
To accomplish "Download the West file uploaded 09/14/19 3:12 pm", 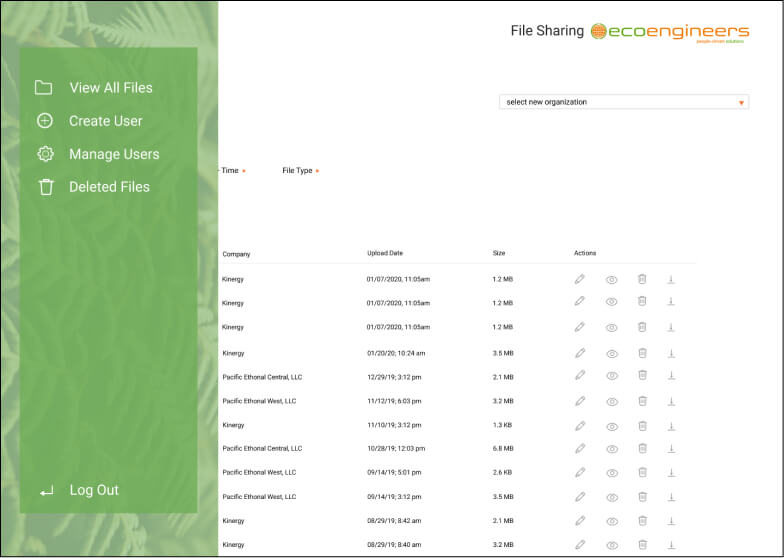I will pos(672,496).
